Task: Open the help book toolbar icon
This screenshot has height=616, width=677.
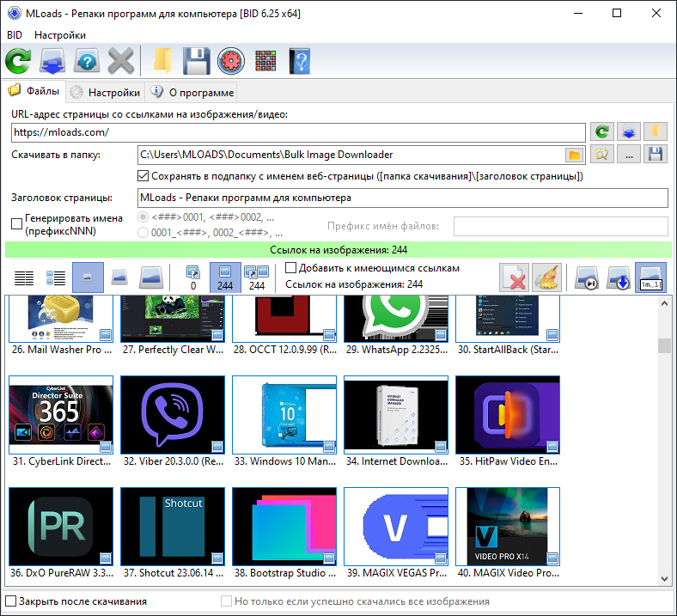Action: (x=300, y=61)
